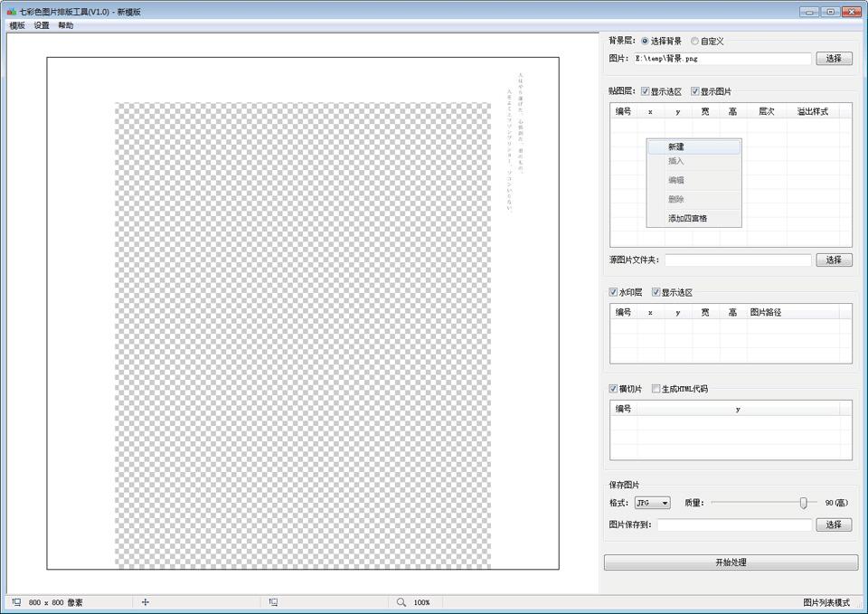
Task: Click the app icon in the title bar
Action: click(x=11, y=12)
